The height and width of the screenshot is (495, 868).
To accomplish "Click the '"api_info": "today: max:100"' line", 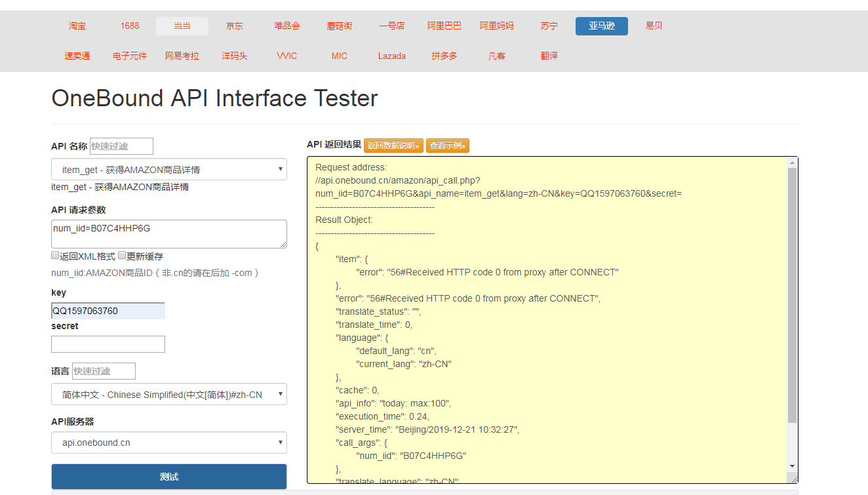I will pyautogui.click(x=393, y=403).
